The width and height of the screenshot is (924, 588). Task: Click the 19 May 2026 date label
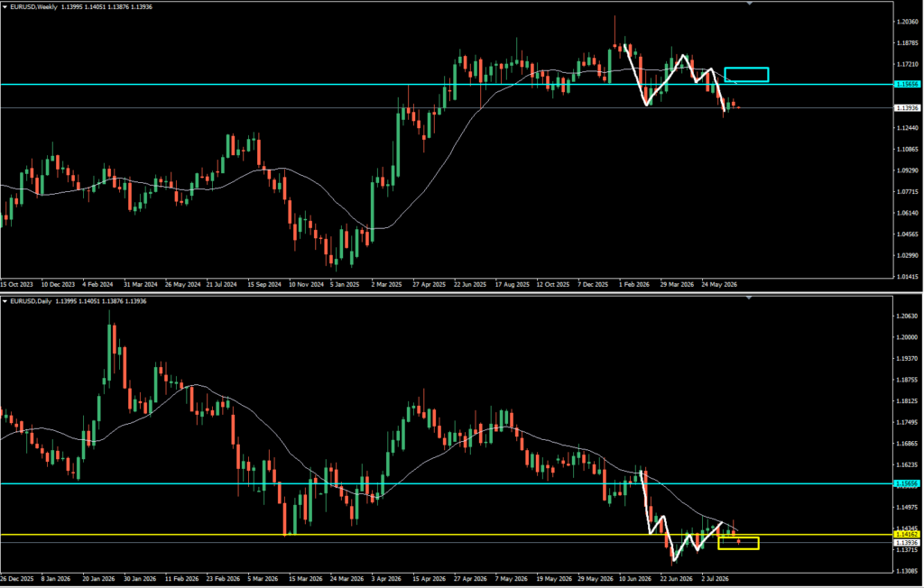[554, 579]
